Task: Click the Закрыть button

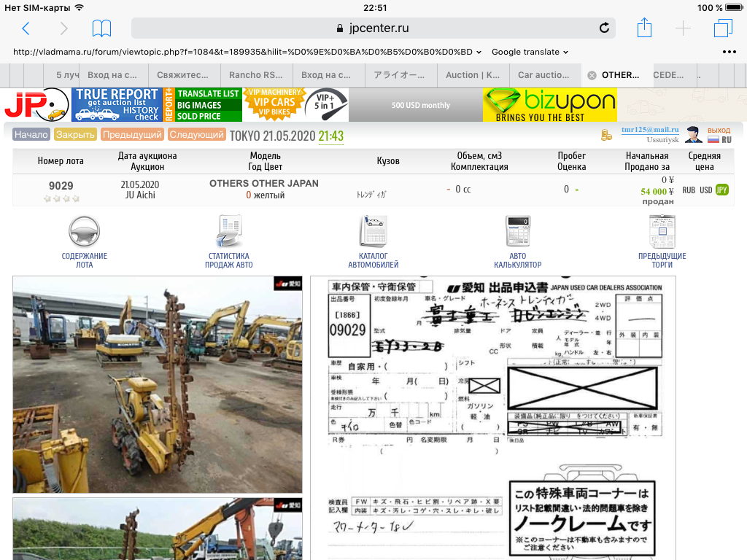Action: point(75,135)
